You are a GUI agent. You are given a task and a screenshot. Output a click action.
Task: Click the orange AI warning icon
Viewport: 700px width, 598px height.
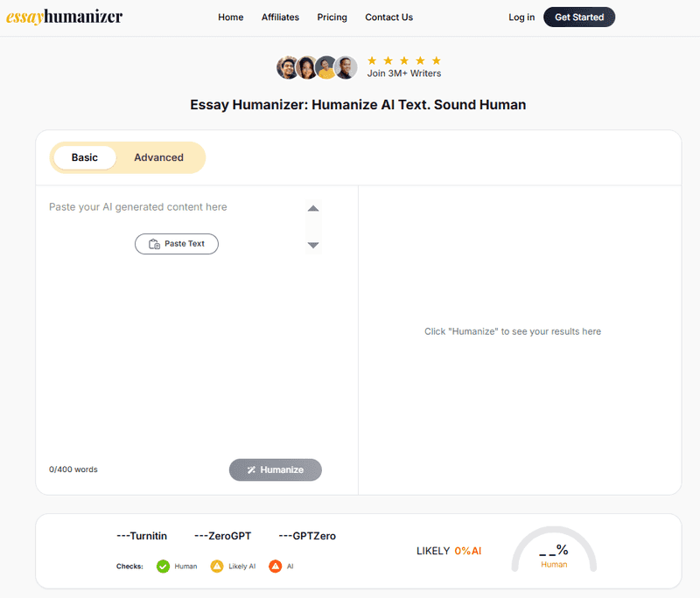(275, 567)
